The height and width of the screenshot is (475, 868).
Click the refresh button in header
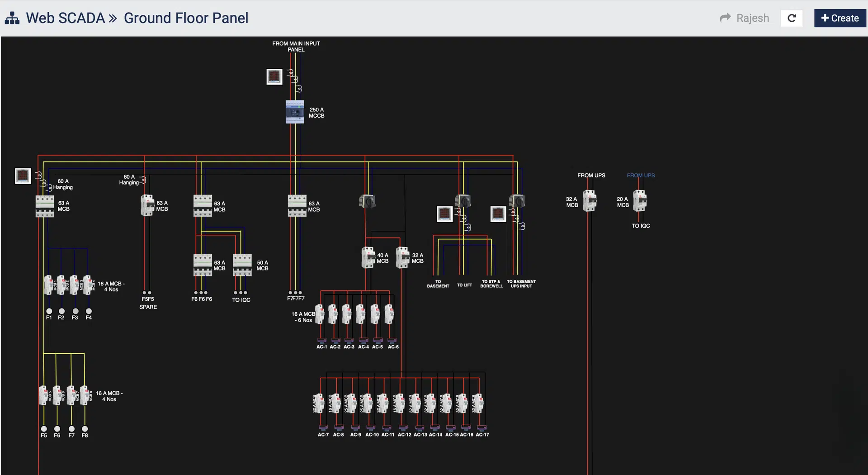pyautogui.click(x=792, y=18)
